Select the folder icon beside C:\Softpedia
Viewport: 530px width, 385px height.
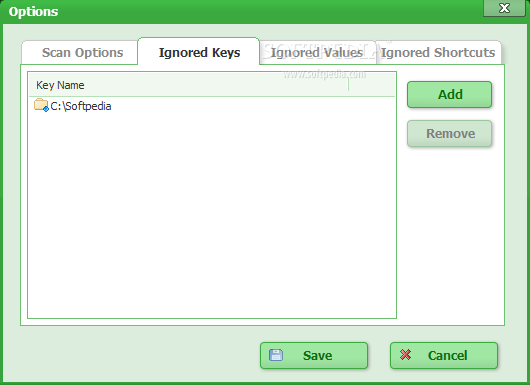(x=41, y=105)
